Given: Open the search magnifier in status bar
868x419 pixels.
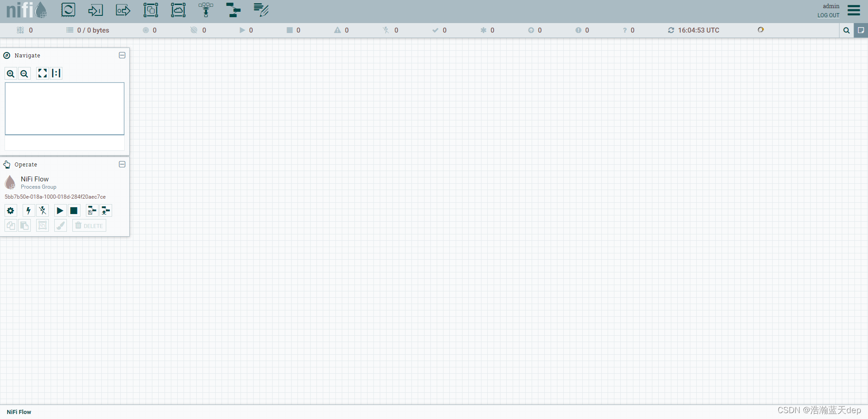Looking at the screenshot, I should coord(846,30).
